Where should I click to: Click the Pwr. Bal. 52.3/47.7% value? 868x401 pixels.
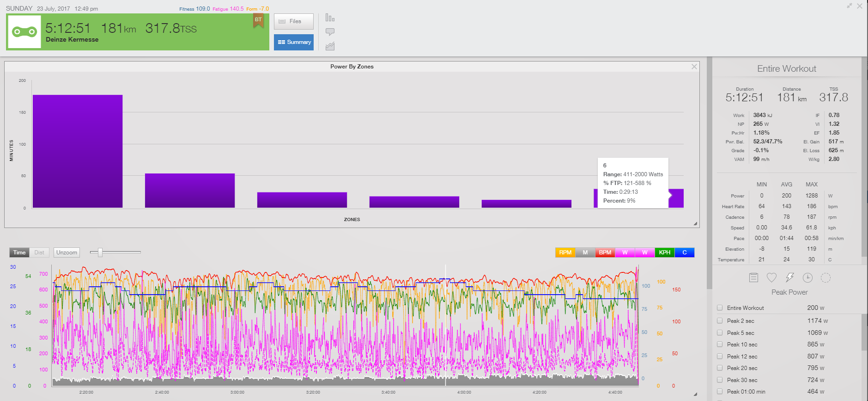point(768,142)
